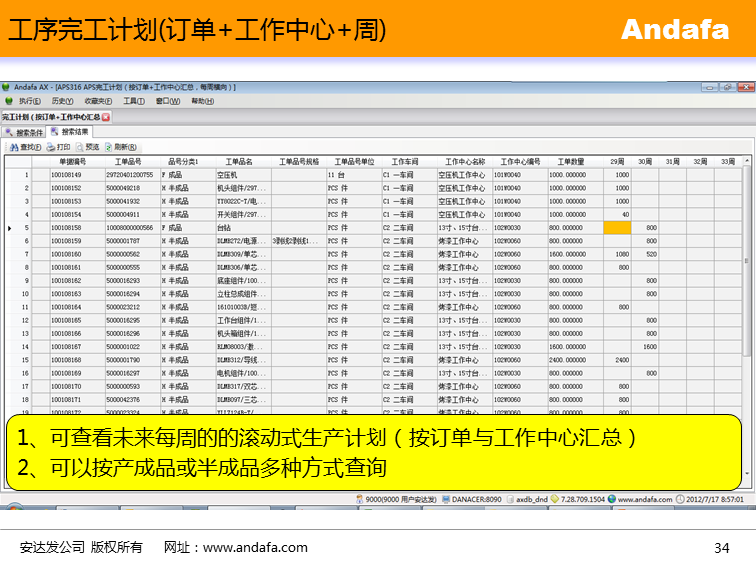756x567 pixels.
Task: Sort by the 工单数量 column header
Action: pos(571,161)
